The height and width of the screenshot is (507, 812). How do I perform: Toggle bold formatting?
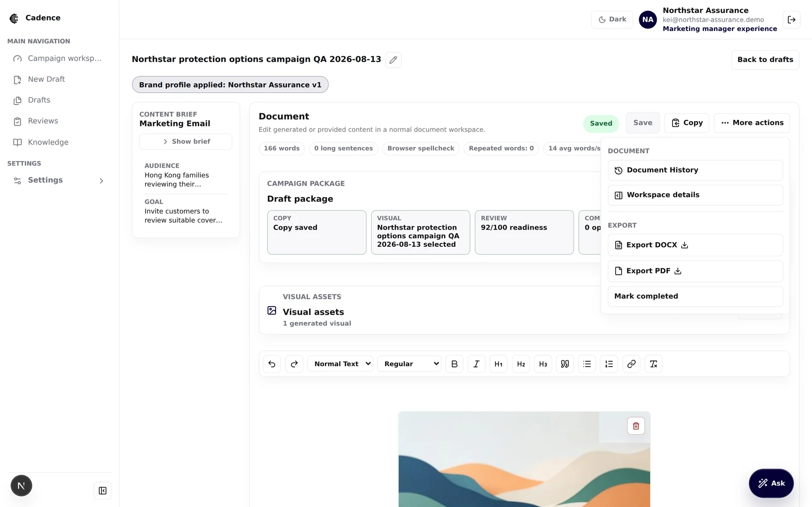pyautogui.click(x=454, y=364)
